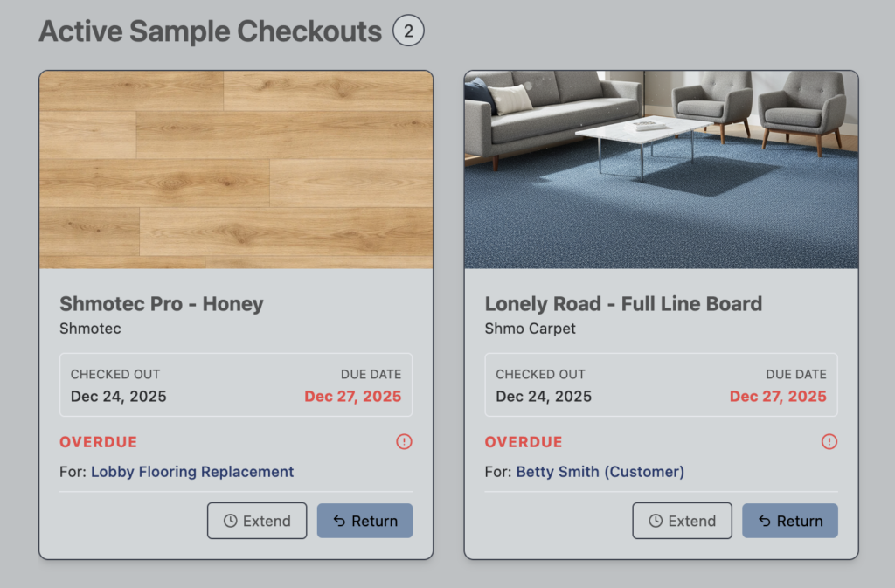Click the red due date on Lonely Road card
Viewport: 895px width, 588px height.
[778, 397]
